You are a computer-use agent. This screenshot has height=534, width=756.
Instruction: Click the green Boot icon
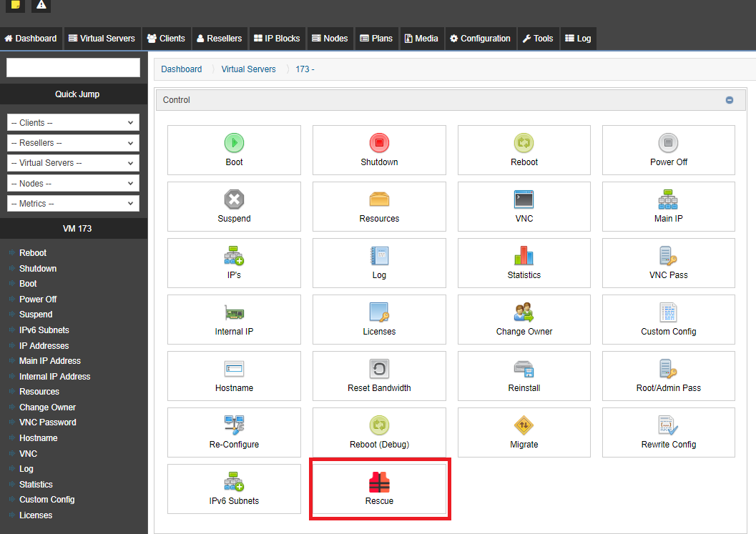(x=234, y=143)
